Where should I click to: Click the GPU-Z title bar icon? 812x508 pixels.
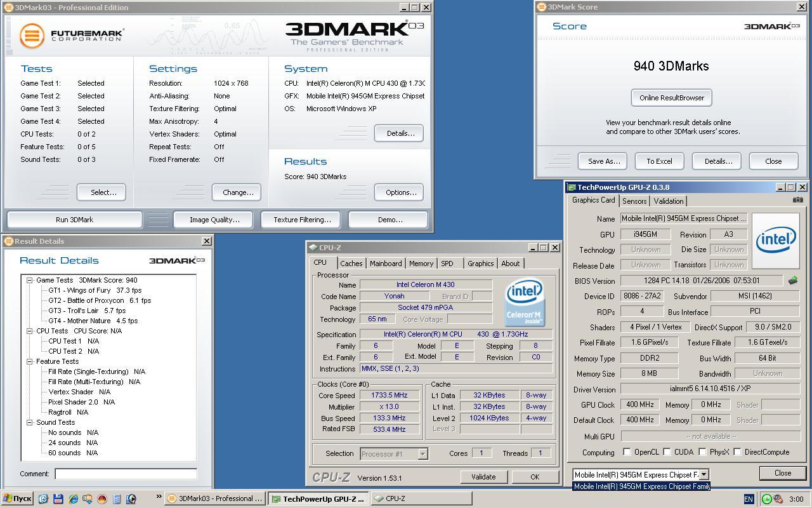coord(572,187)
